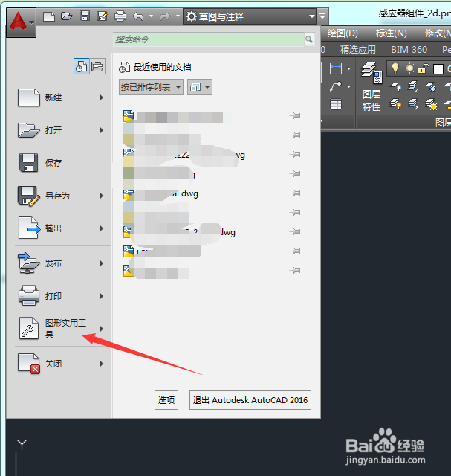Click 退出 Autodesk AutoCAD 2016 button
Screen dimensions: 451x476
[x=250, y=400]
